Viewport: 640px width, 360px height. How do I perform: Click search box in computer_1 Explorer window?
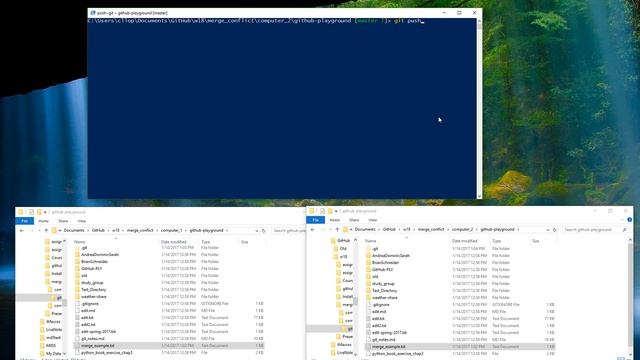click(289, 231)
